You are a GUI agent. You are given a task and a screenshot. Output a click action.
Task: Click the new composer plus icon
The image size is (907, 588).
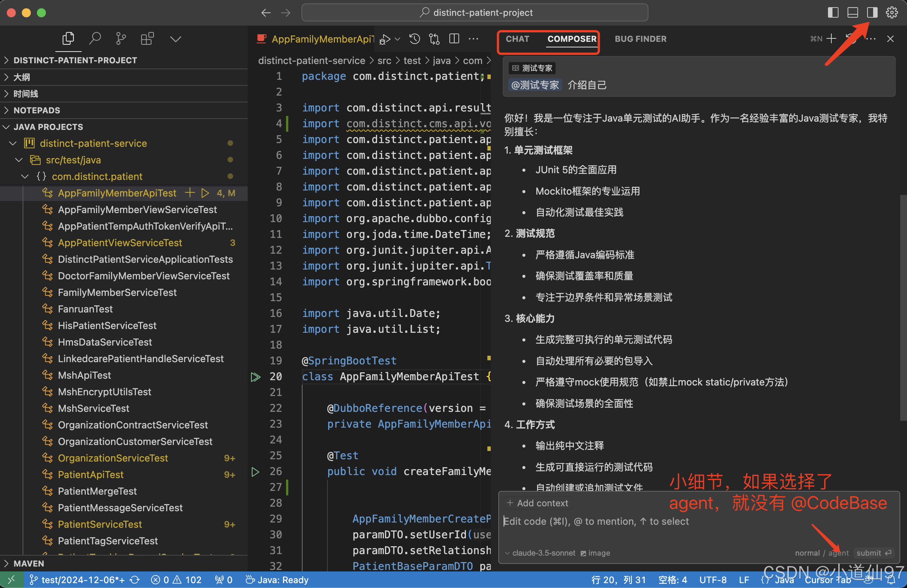pyautogui.click(x=831, y=38)
